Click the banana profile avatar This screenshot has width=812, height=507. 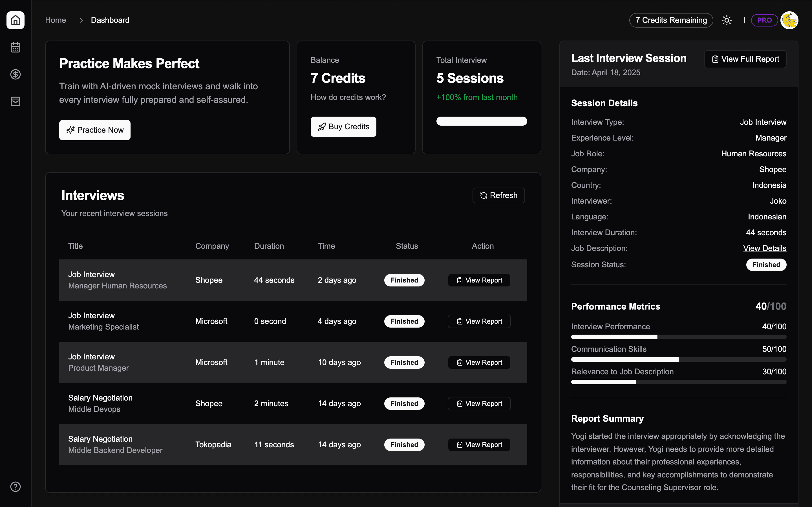tap(789, 20)
